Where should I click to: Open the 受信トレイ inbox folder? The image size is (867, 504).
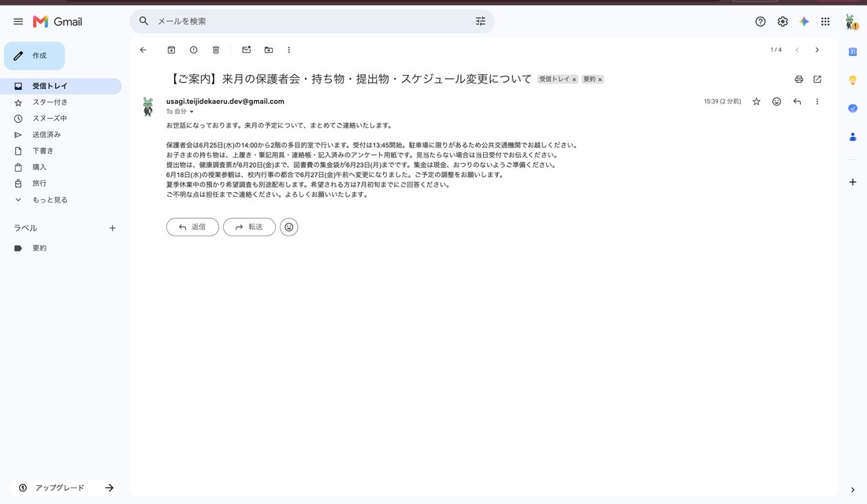pyautogui.click(x=61, y=86)
